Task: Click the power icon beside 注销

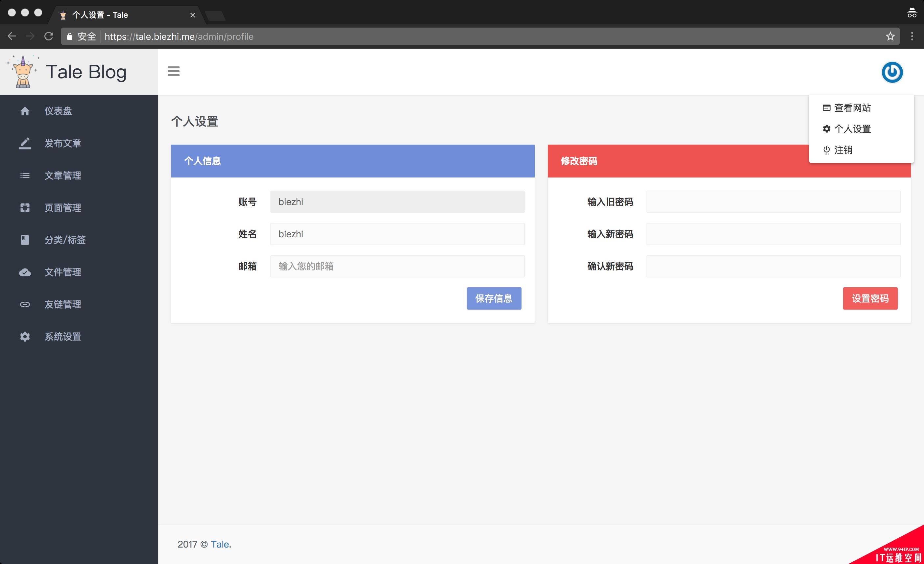Action: click(x=826, y=150)
